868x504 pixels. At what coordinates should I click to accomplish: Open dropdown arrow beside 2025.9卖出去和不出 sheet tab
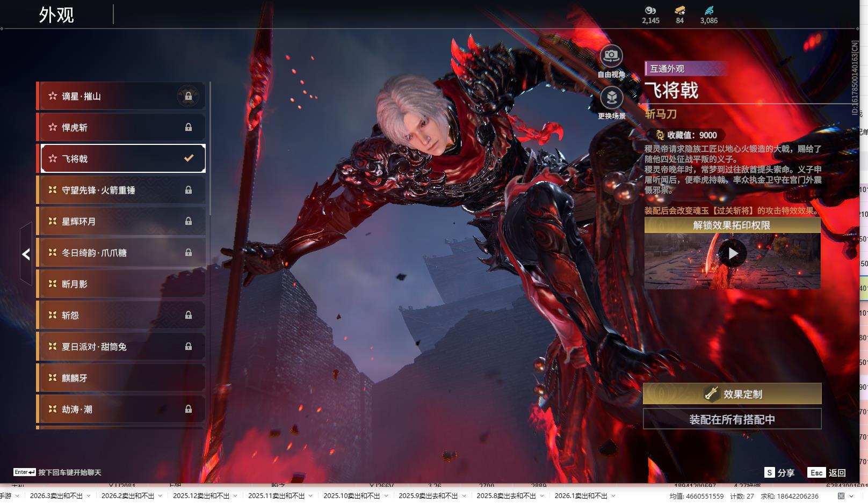pos(464,496)
